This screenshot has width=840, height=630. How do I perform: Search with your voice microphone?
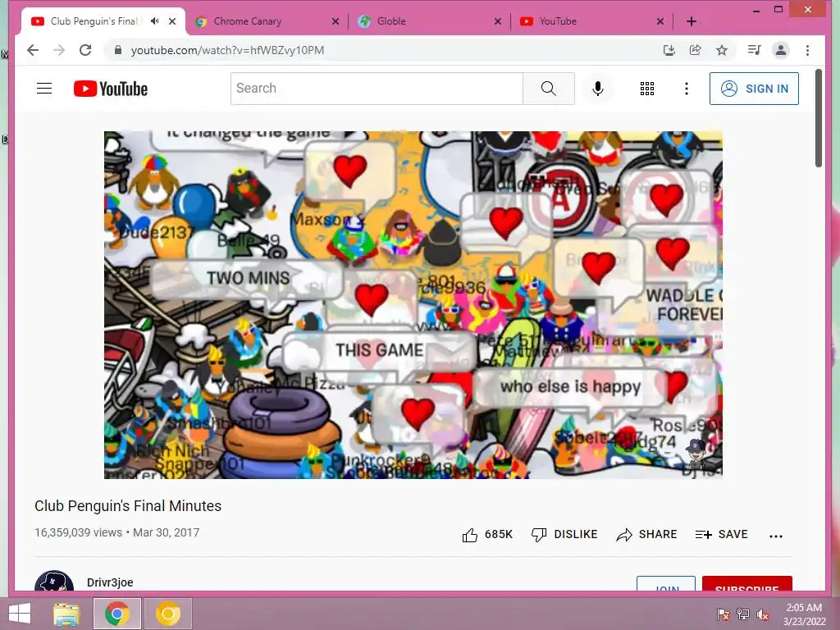598,89
